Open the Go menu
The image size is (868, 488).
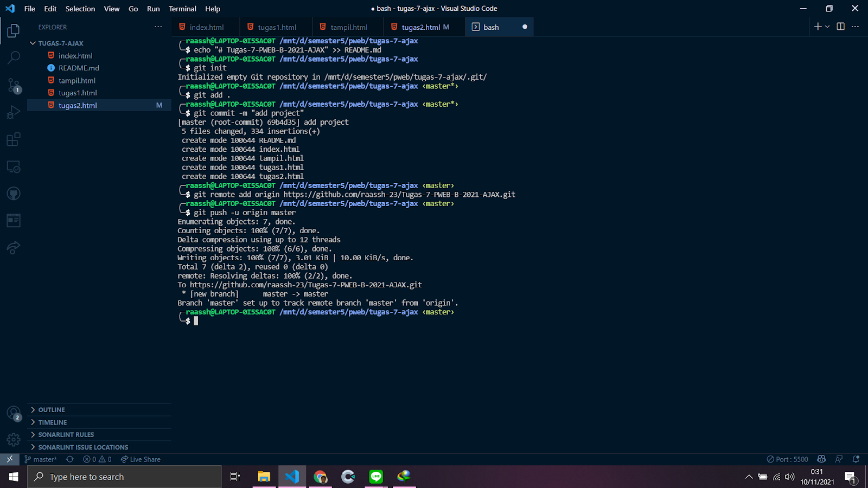coord(133,9)
